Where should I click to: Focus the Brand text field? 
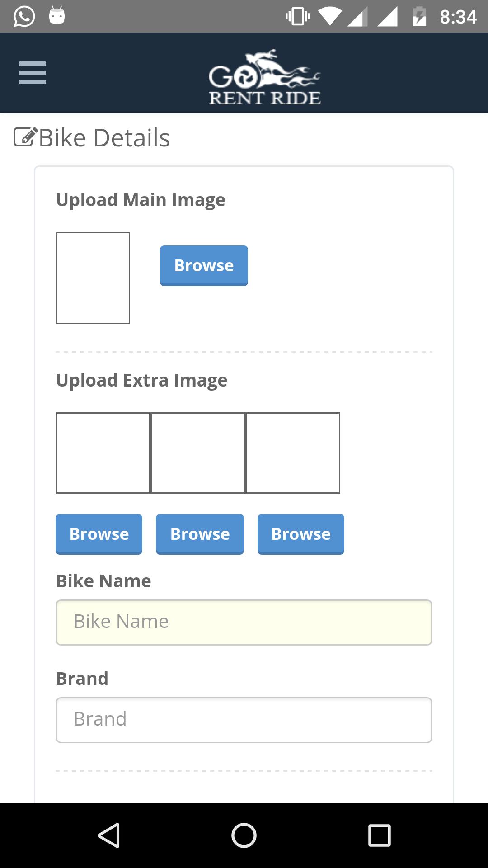[244, 720]
